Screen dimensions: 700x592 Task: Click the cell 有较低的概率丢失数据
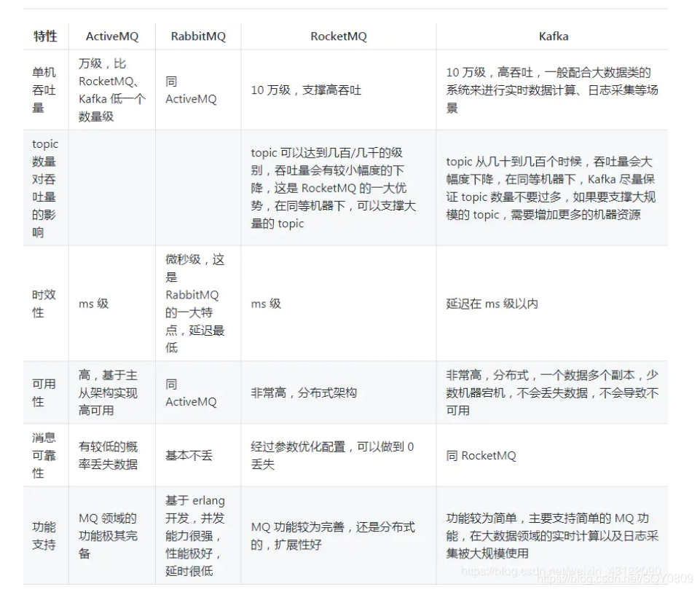pyautogui.click(x=108, y=455)
